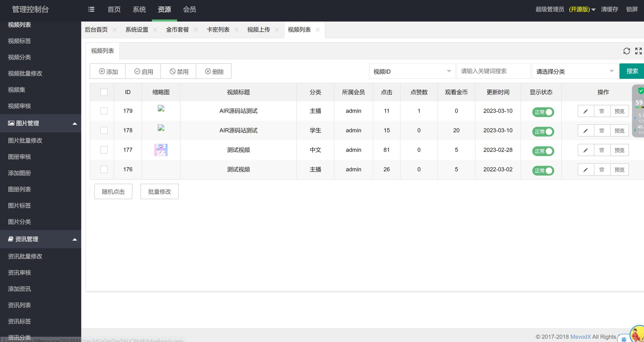This screenshot has height=342, width=644.
Task: Open the 会员 top navigation menu
Action: tap(189, 9)
